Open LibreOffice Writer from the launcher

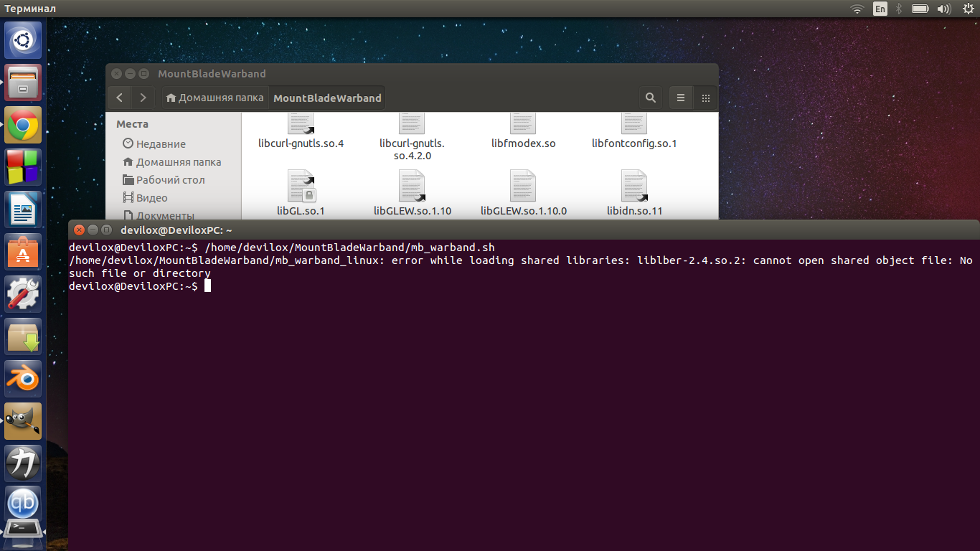23,210
